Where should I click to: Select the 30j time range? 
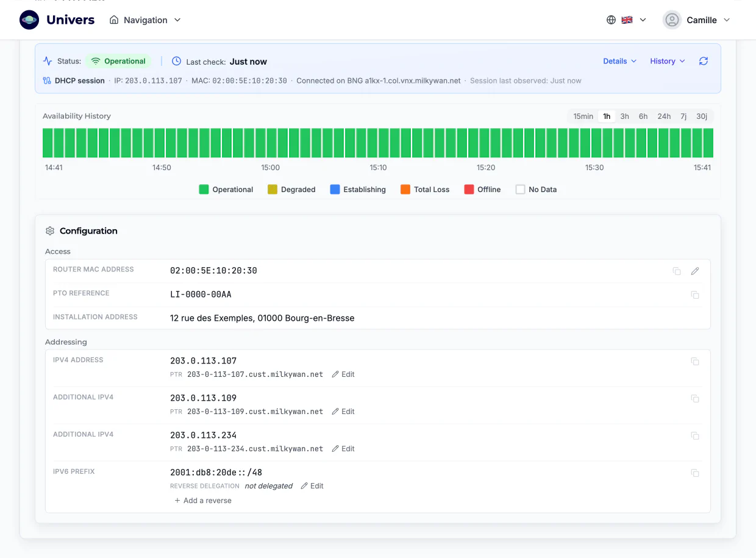point(702,116)
